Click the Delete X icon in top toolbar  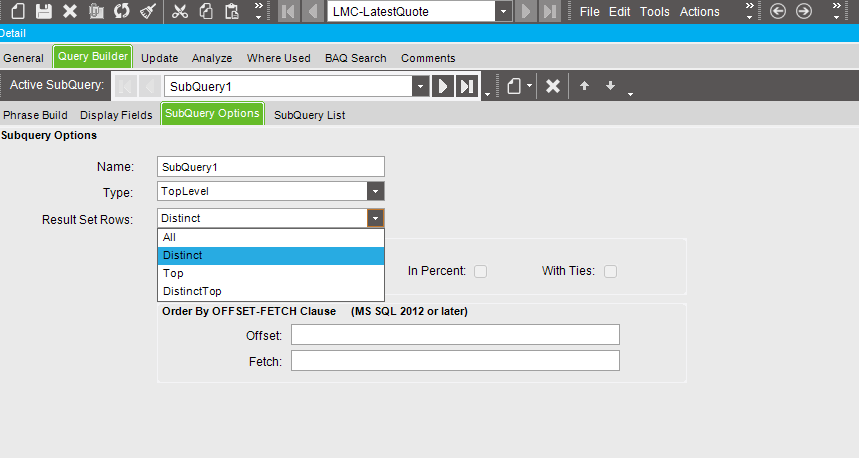(70, 11)
